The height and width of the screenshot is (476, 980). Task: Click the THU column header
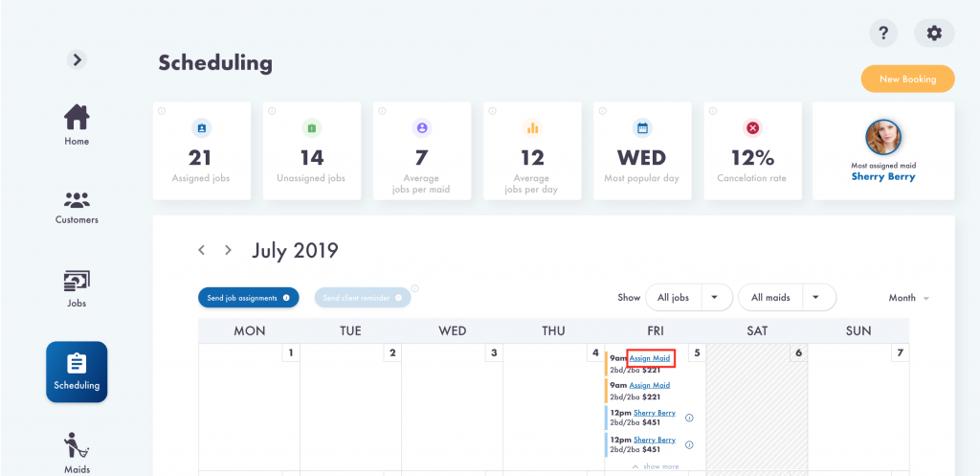[554, 330]
